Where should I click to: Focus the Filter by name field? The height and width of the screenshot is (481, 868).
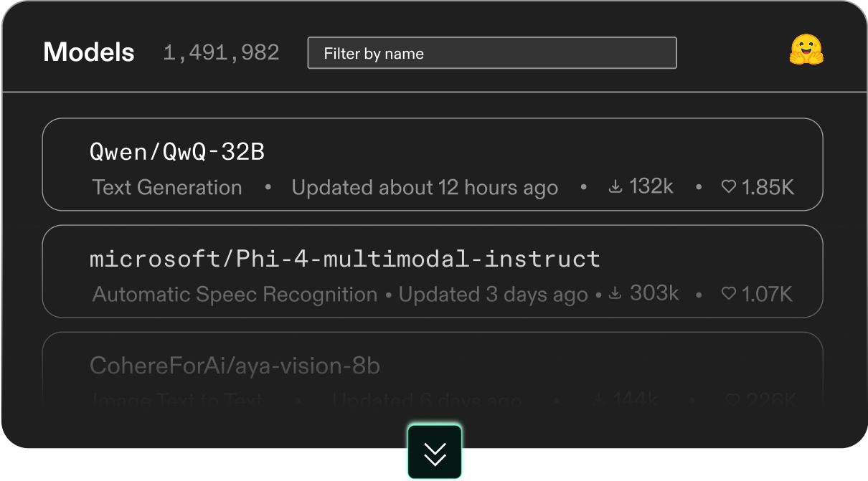pyautogui.click(x=491, y=53)
